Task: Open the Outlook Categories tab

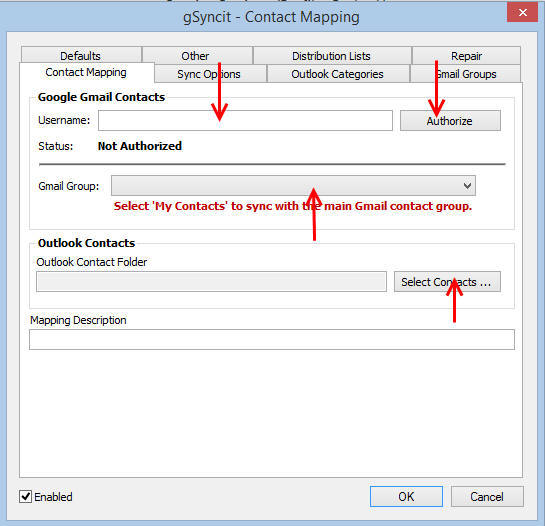Action: [338, 74]
